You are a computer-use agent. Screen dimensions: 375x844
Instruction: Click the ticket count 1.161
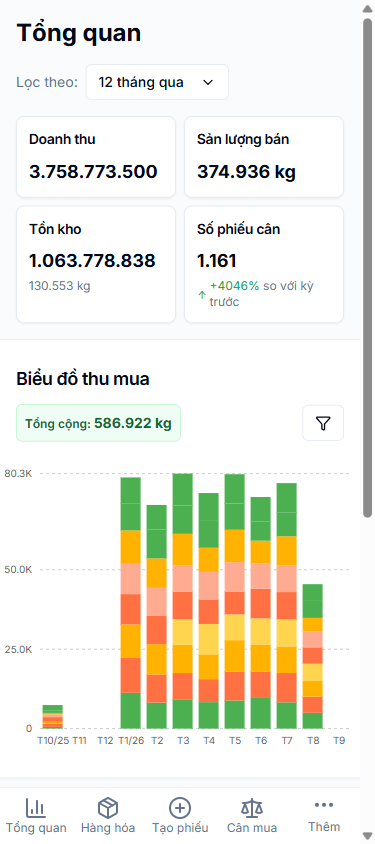coord(217,261)
